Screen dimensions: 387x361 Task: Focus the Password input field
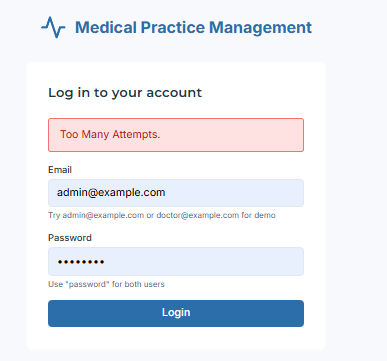pos(176,261)
